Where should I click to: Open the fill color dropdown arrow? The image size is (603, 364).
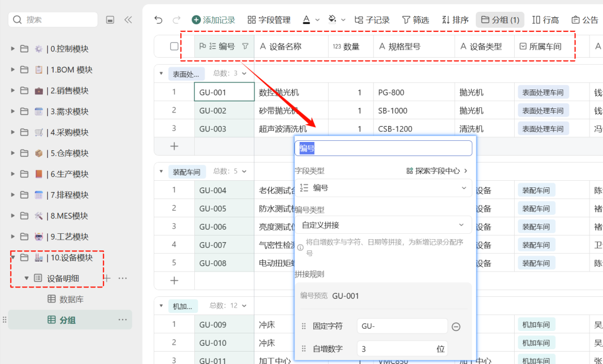pyautogui.click(x=343, y=19)
